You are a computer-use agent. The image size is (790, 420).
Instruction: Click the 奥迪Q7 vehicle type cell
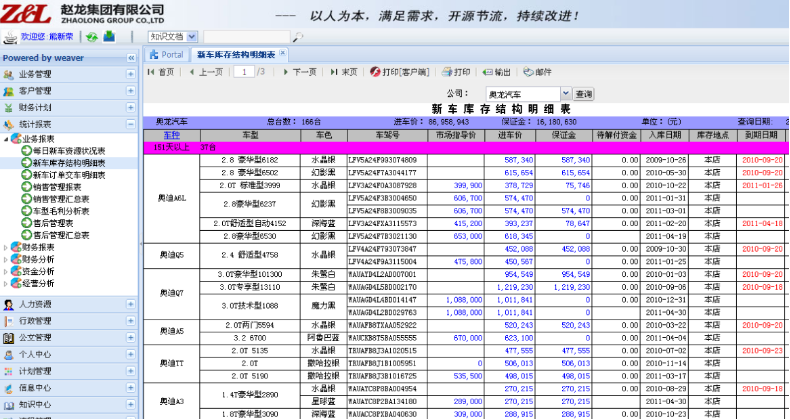point(172,294)
